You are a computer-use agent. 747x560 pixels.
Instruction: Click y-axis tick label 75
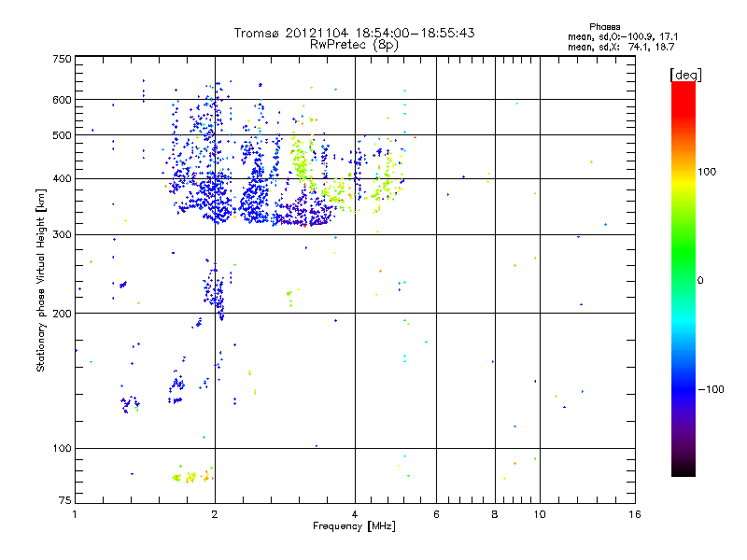(65, 500)
